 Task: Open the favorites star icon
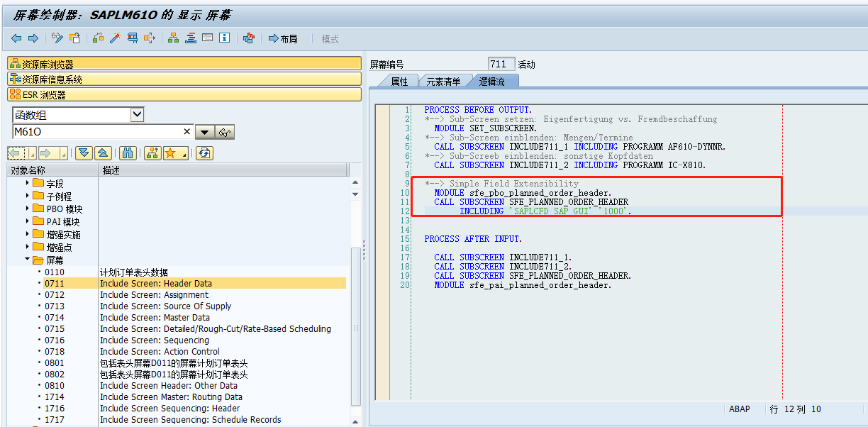point(170,152)
